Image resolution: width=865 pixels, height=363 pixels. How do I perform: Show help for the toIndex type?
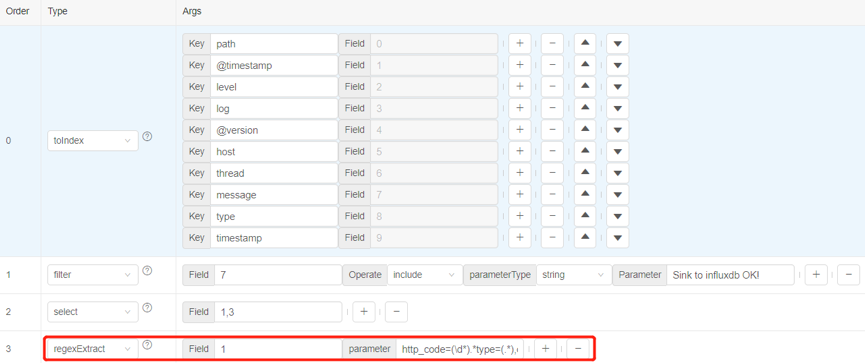click(x=147, y=136)
